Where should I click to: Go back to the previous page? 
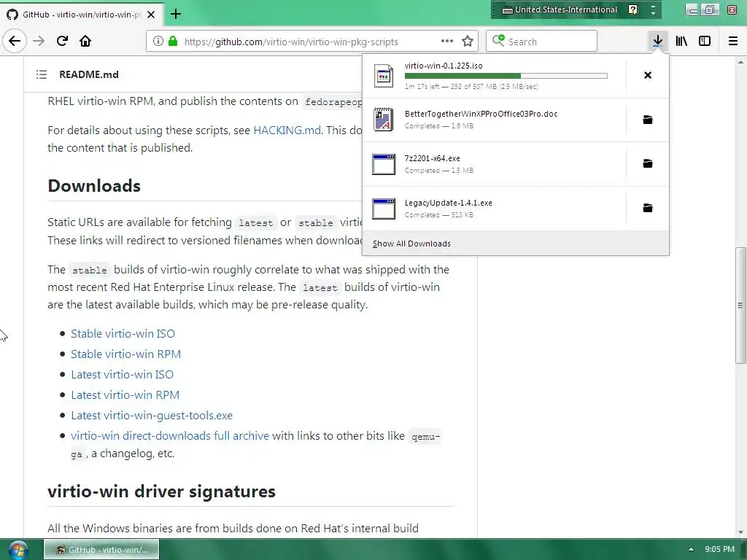coord(15,41)
